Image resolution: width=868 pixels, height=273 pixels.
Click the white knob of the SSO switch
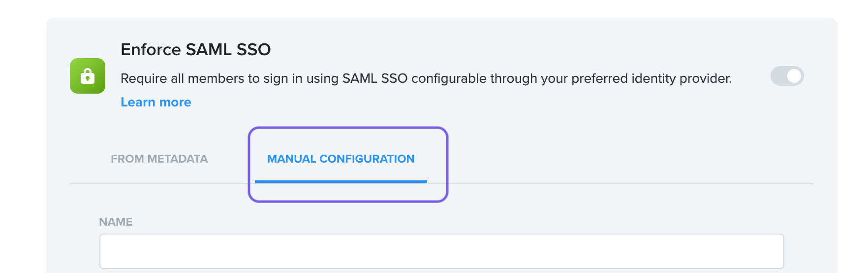794,76
